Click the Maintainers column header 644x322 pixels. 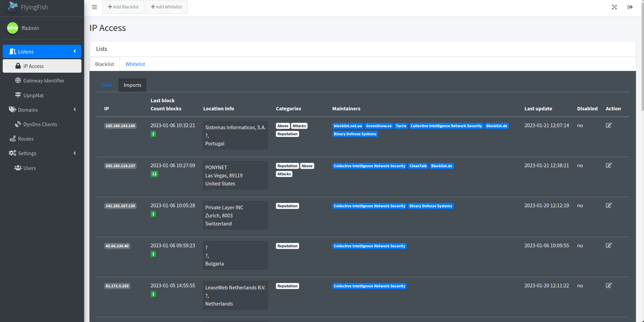[x=346, y=108]
